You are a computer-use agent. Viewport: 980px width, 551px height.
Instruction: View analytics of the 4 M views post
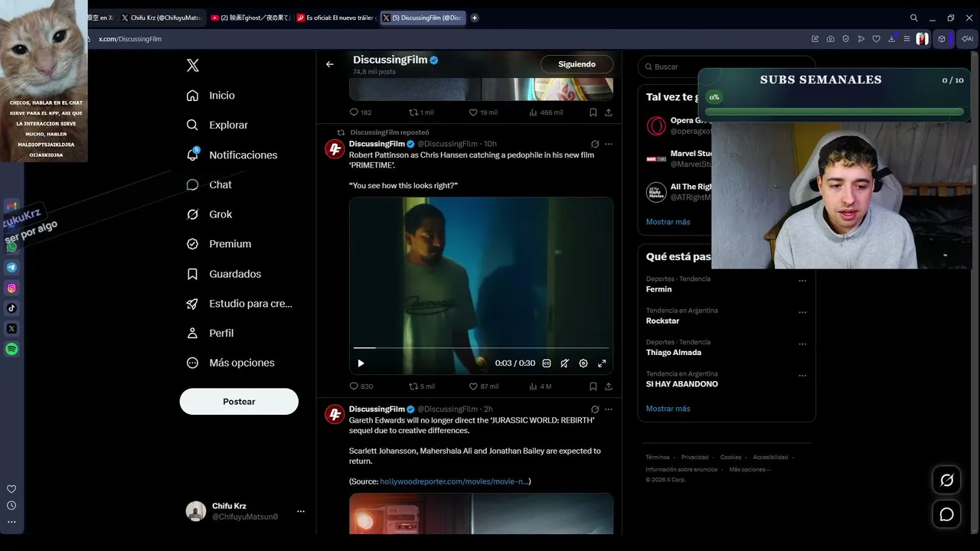coord(540,386)
